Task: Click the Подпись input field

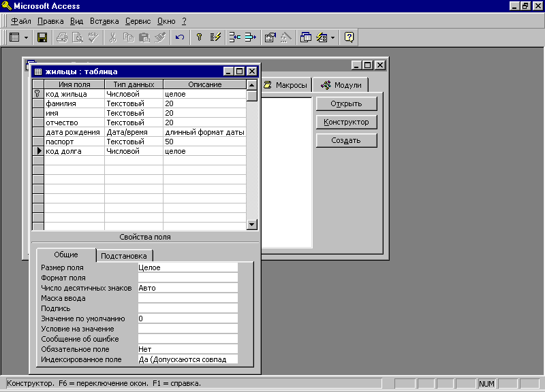Action: point(188,308)
